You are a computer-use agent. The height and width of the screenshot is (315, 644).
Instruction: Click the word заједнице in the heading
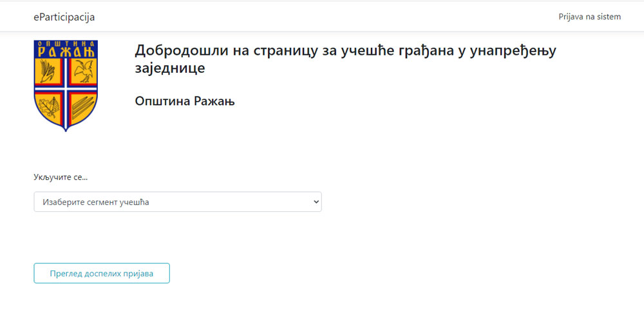170,68
